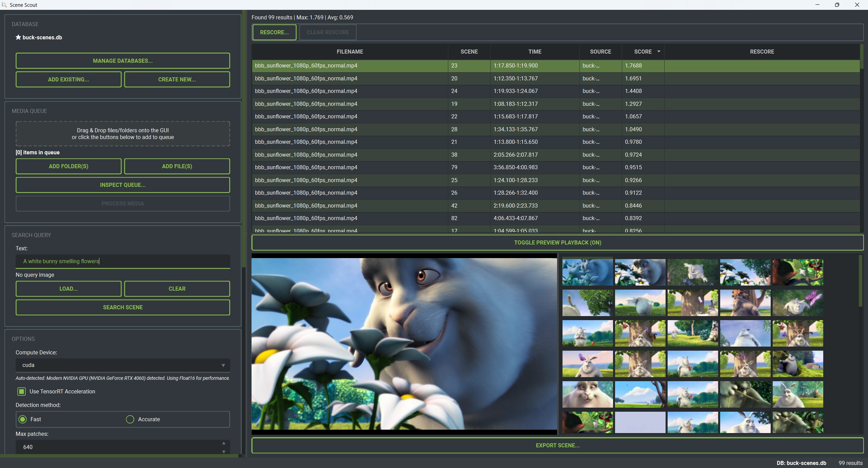The width and height of the screenshot is (868, 468).
Task: Click thumbnail of gray bunny near burrow
Action: [798, 364]
